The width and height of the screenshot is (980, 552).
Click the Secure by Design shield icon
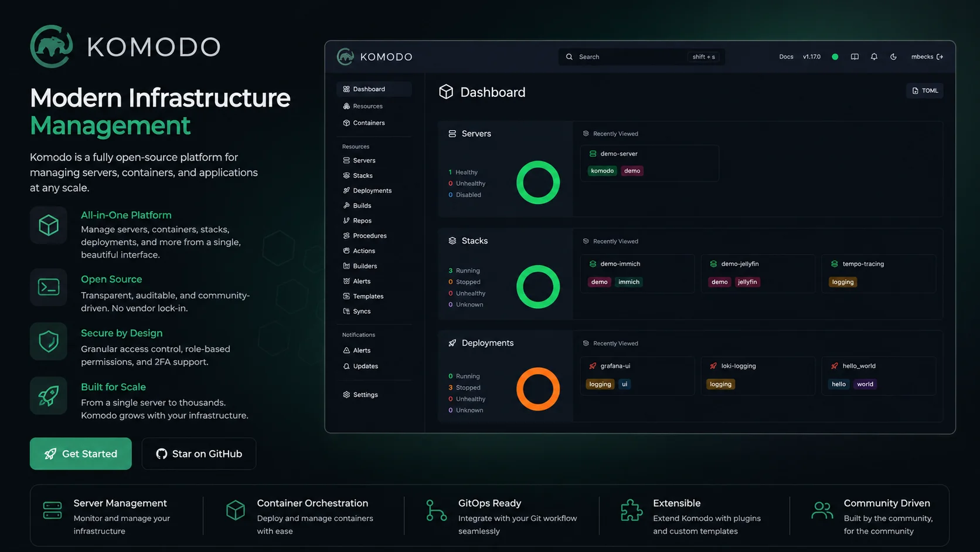click(x=49, y=341)
